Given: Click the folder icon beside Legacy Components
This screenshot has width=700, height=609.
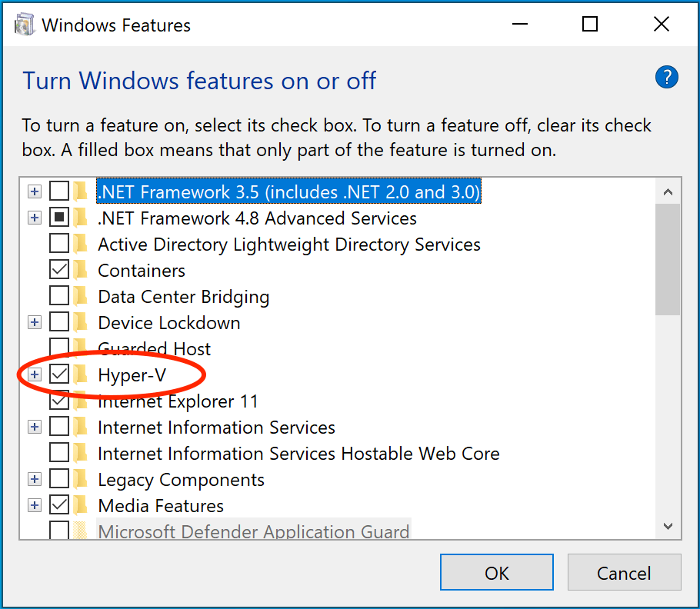Looking at the screenshot, I should (x=80, y=479).
